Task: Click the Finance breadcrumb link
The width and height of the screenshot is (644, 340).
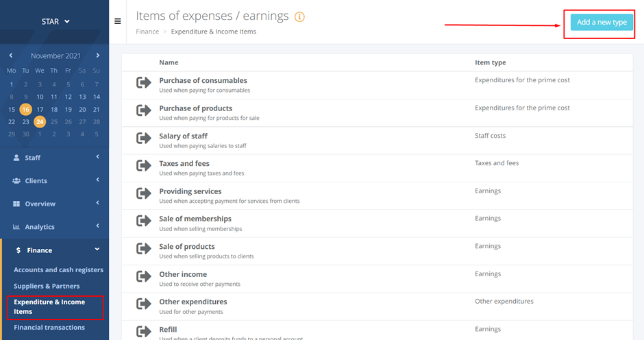Action: click(x=147, y=32)
